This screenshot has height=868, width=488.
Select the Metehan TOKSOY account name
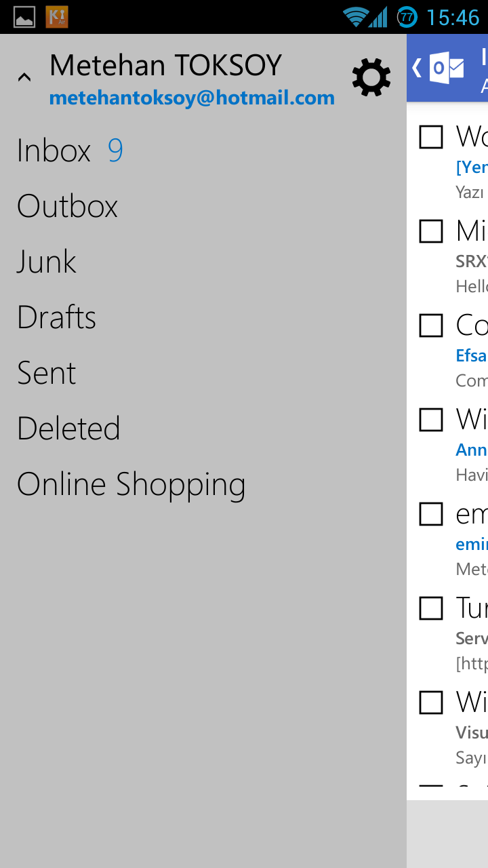(x=165, y=66)
